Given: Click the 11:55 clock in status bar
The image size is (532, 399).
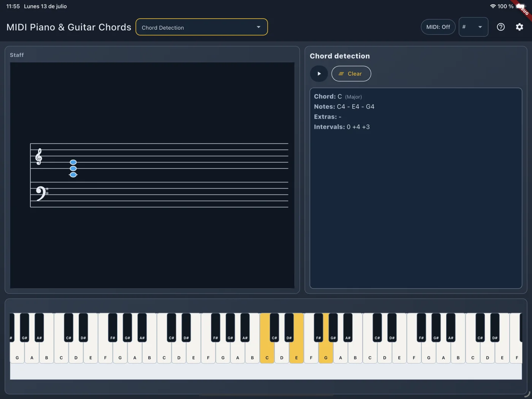Looking at the screenshot, I should click(x=13, y=6).
